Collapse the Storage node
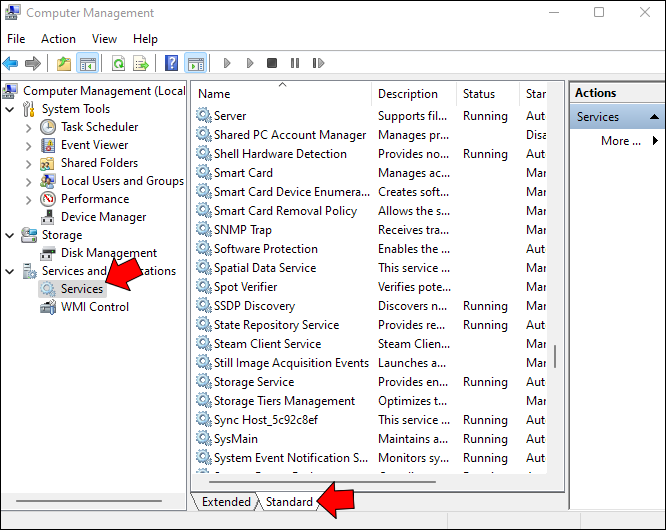666x530 pixels. [x=10, y=235]
